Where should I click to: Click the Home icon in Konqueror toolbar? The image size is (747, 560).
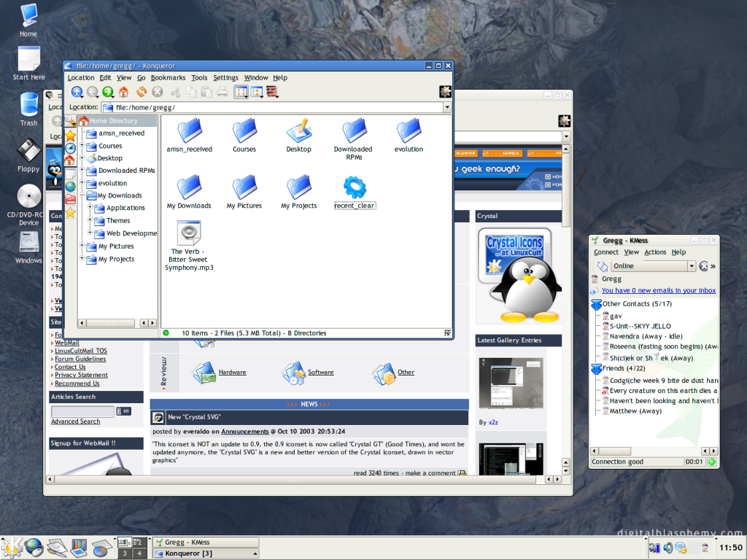point(123,92)
